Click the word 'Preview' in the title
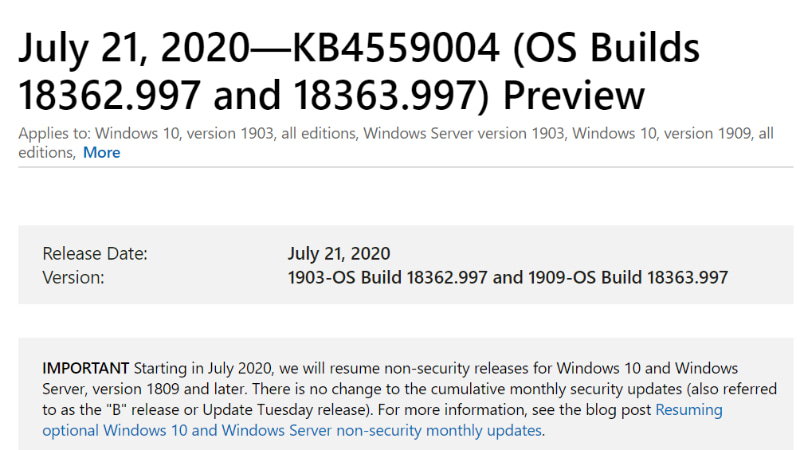 pos(574,95)
